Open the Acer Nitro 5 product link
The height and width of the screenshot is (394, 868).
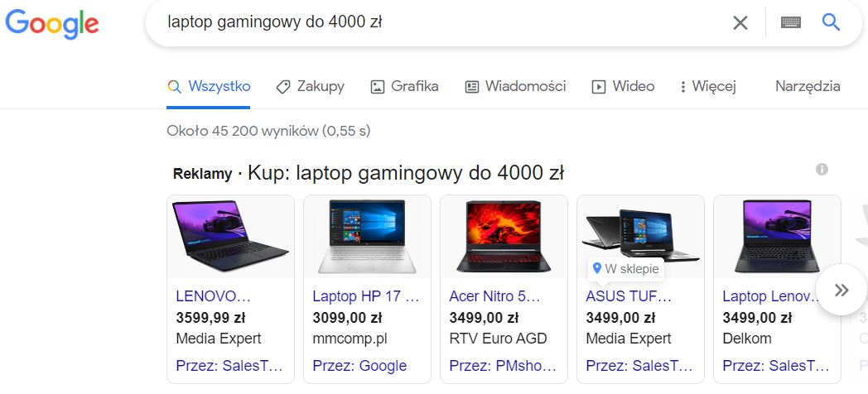coord(494,296)
